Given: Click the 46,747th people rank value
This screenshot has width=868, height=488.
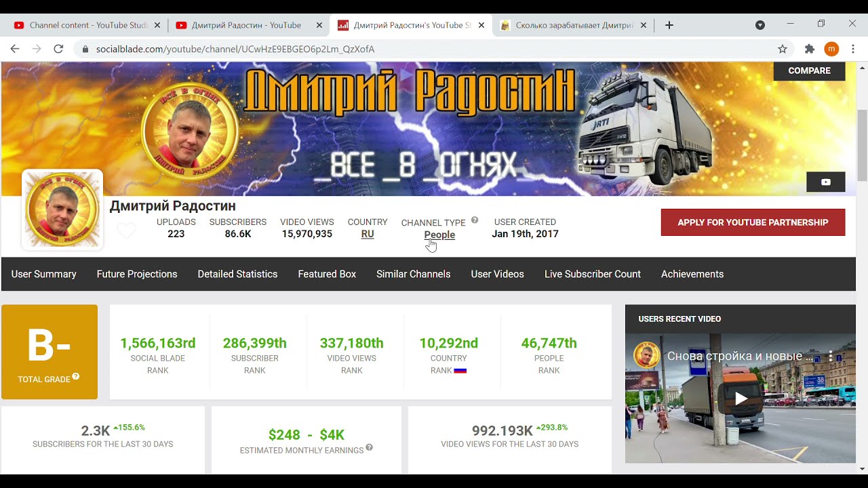Looking at the screenshot, I should pyautogui.click(x=549, y=343).
